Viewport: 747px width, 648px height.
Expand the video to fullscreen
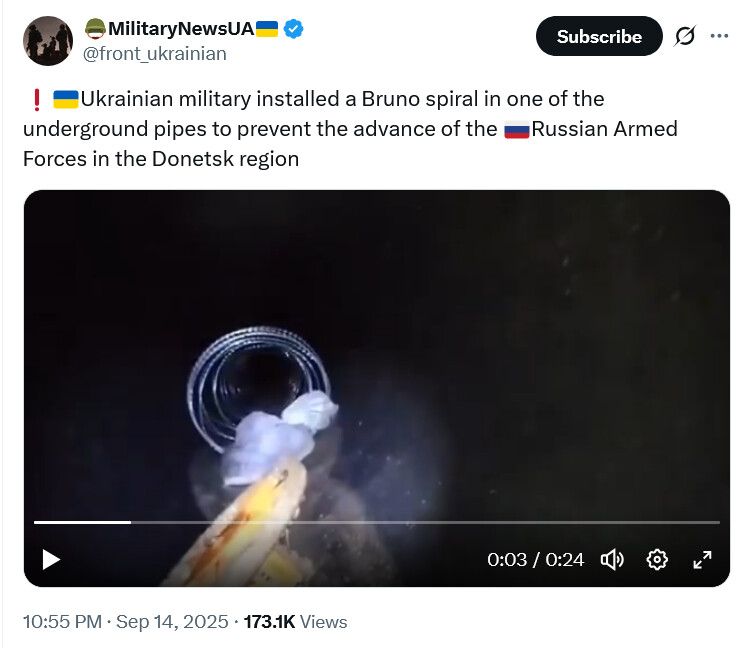coord(702,559)
